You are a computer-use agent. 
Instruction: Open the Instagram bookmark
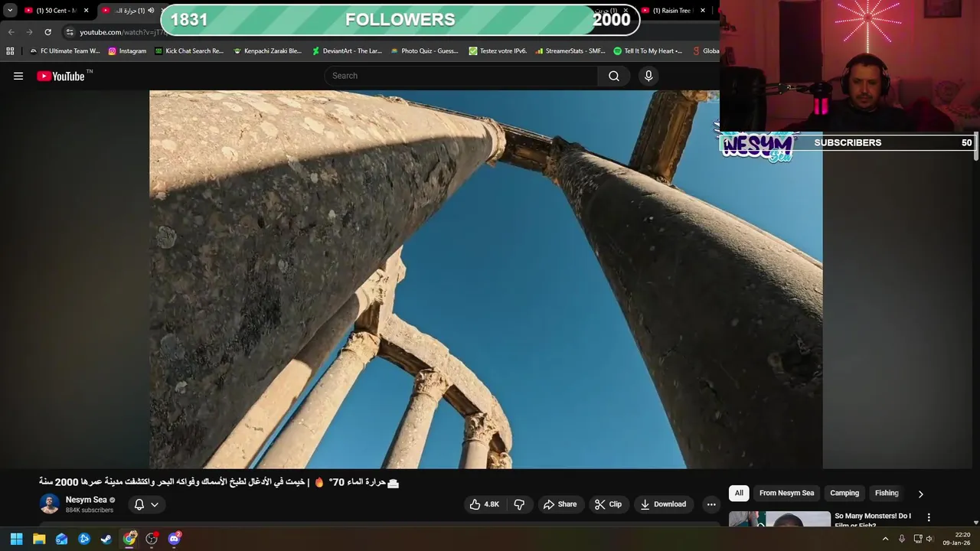127,51
